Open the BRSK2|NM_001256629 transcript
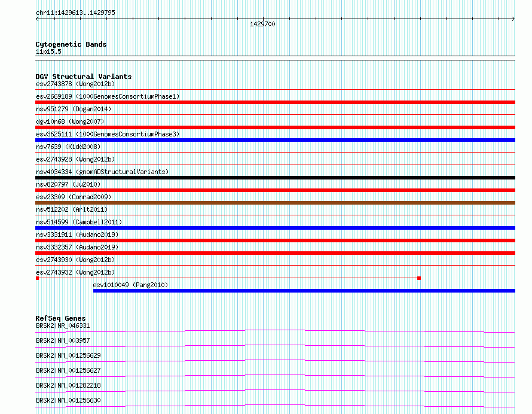Image resolution: width=532 pixels, height=414 pixels. tap(68, 355)
